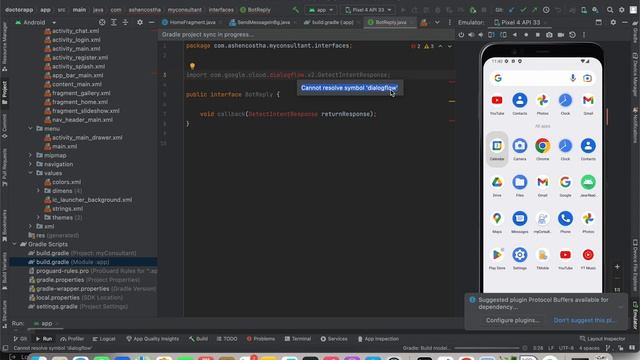
Task: Open the Pixel 4 API 33 device dropdown
Action: click(x=368, y=10)
